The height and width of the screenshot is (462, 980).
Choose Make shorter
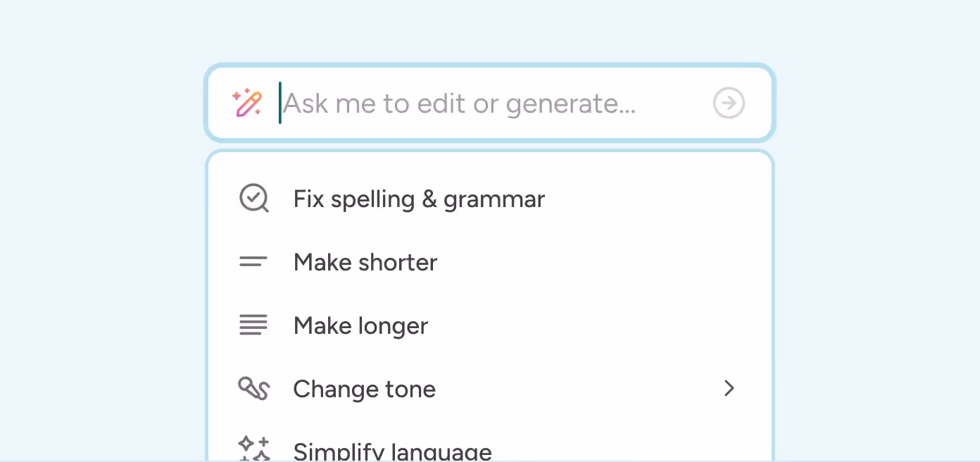pos(490,262)
